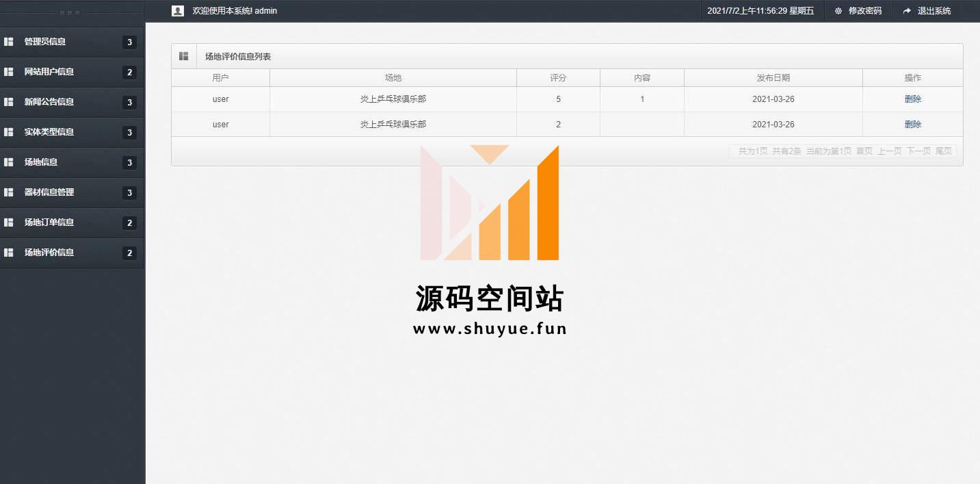
Task: Jump to 尾页 in pagination
Action: [x=943, y=151]
